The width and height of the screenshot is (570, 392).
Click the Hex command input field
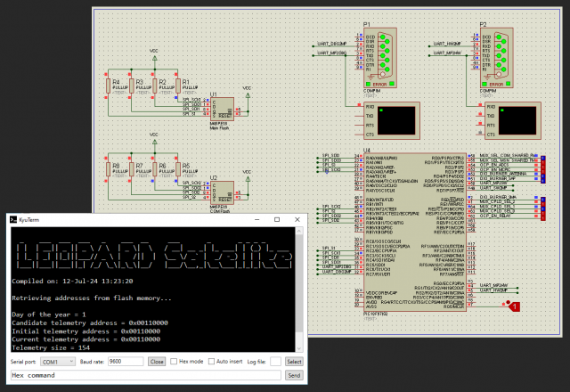pyautogui.click(x=146, y=375)
